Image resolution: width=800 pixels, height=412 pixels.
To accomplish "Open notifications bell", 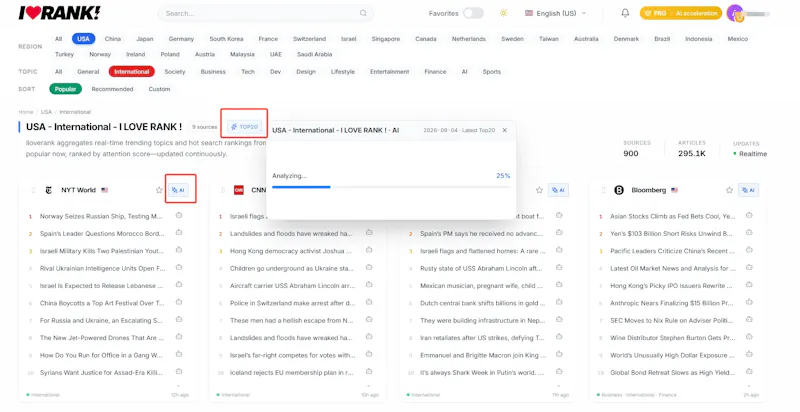I will coord(625,13).
